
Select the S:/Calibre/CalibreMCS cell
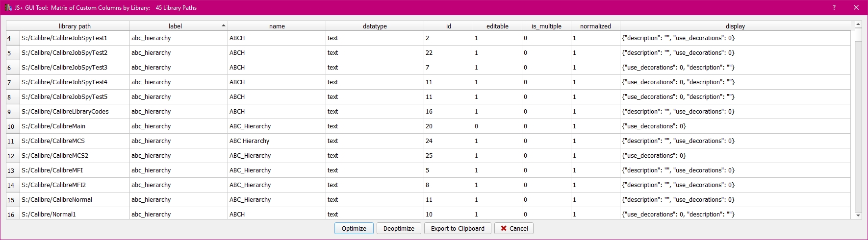click(75, 141)
